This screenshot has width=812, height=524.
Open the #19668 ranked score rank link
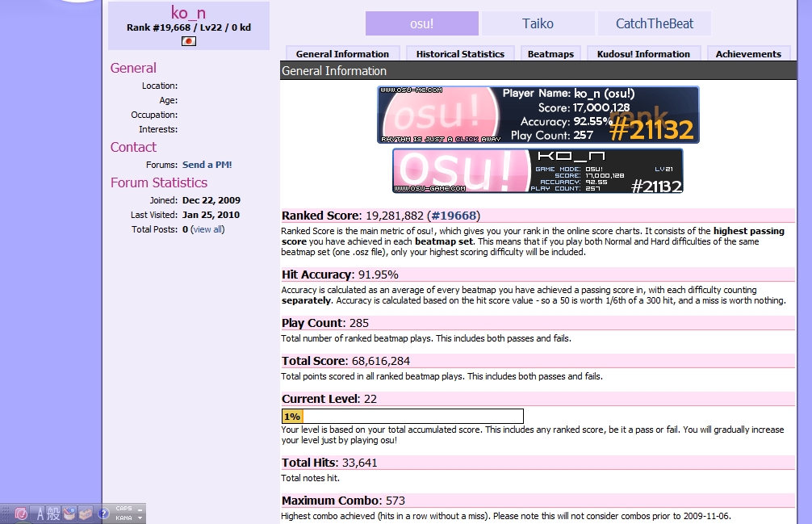point(453,216)
